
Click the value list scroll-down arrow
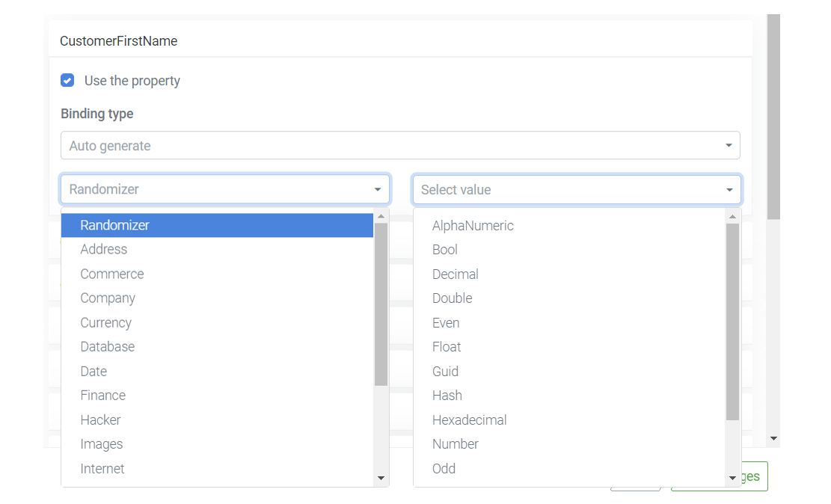732,478
